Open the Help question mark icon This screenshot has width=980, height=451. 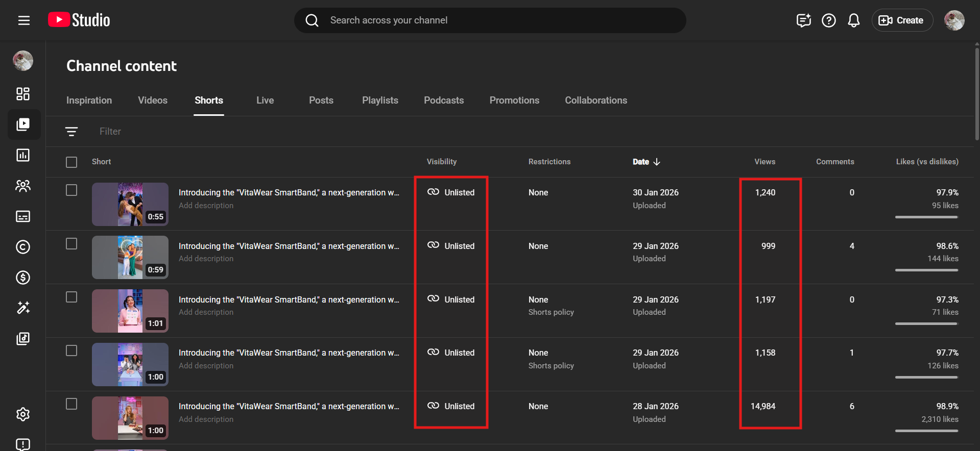click(828, 20)
